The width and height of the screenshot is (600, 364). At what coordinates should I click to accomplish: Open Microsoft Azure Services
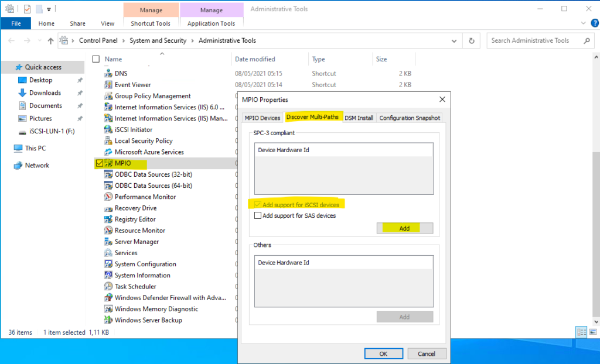150,152
